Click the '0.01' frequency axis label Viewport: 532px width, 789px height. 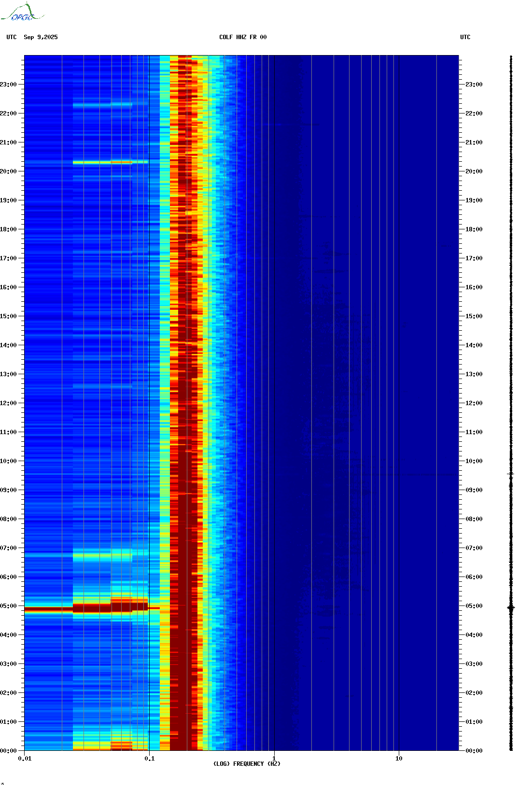(x=25, y=759)
